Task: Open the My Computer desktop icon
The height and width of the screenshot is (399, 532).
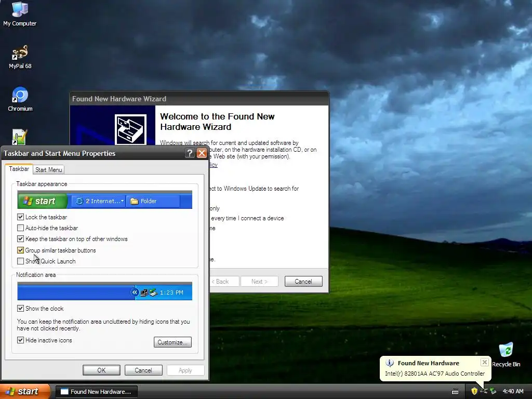Action: [x=20, y=14]
